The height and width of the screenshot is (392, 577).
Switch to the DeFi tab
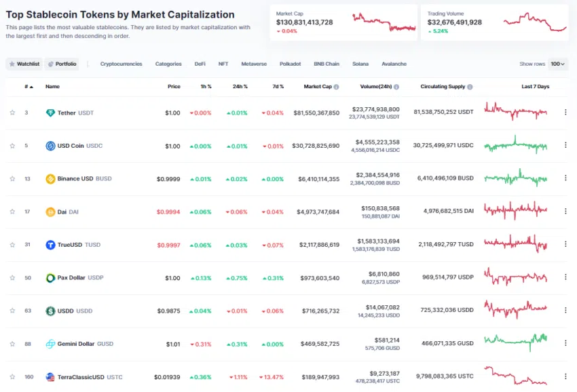200,64
